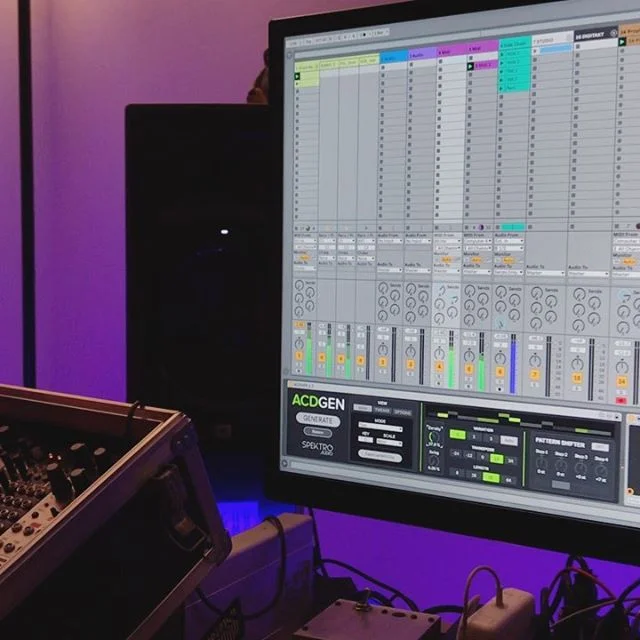Screen dimensions: 640x640
Task: Toggle 18 DIGITAKT track activator button
Action: pos(577,378)
